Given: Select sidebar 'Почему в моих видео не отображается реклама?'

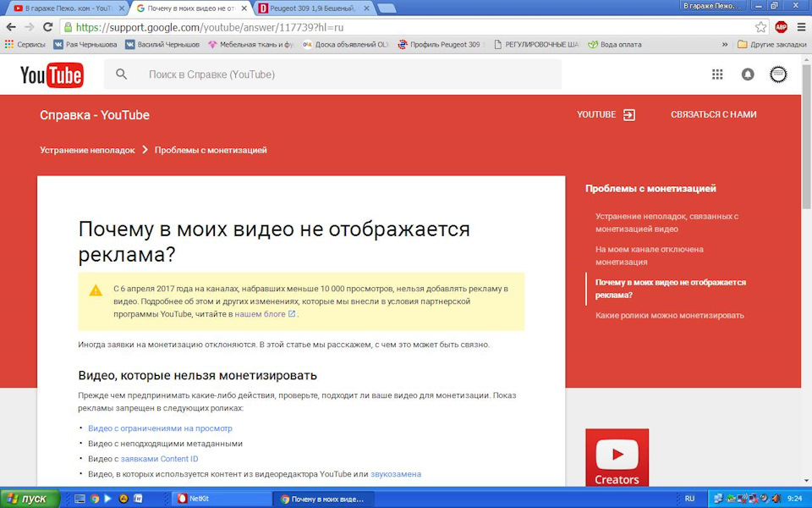Looking at the screenshot, I should tap(671, 289).
